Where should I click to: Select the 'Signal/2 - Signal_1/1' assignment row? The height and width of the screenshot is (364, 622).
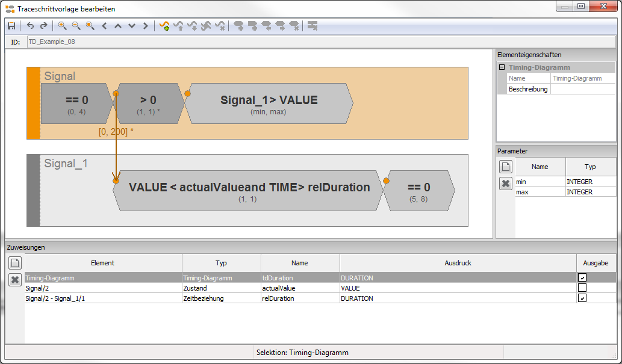320,298
